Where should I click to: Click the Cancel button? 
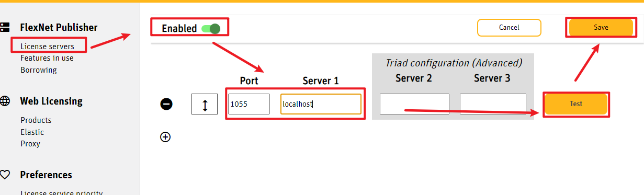tap(509, 28)
